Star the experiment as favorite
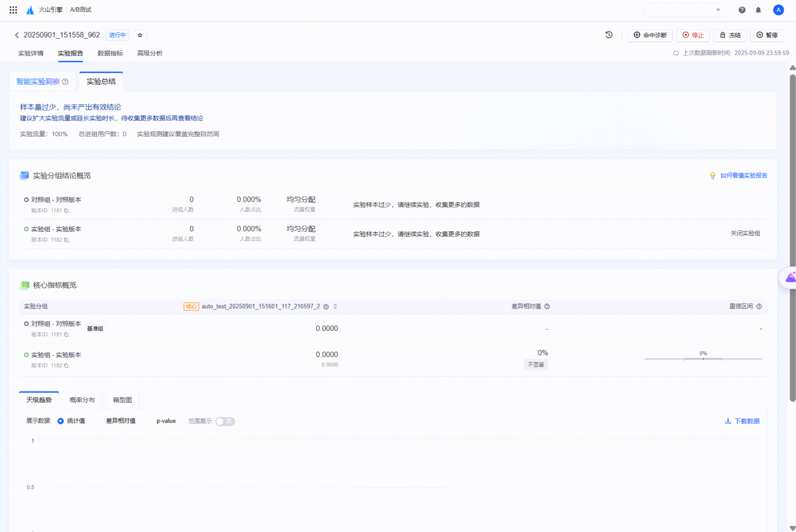 140,35
